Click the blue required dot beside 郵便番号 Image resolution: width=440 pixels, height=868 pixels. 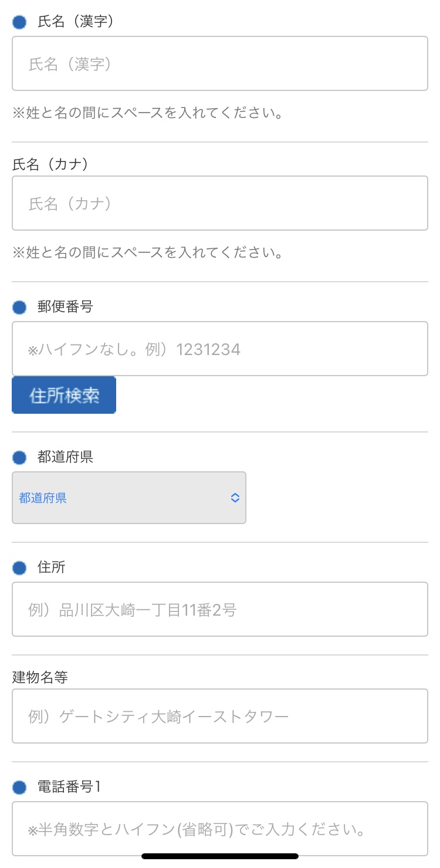click(19, 307)
